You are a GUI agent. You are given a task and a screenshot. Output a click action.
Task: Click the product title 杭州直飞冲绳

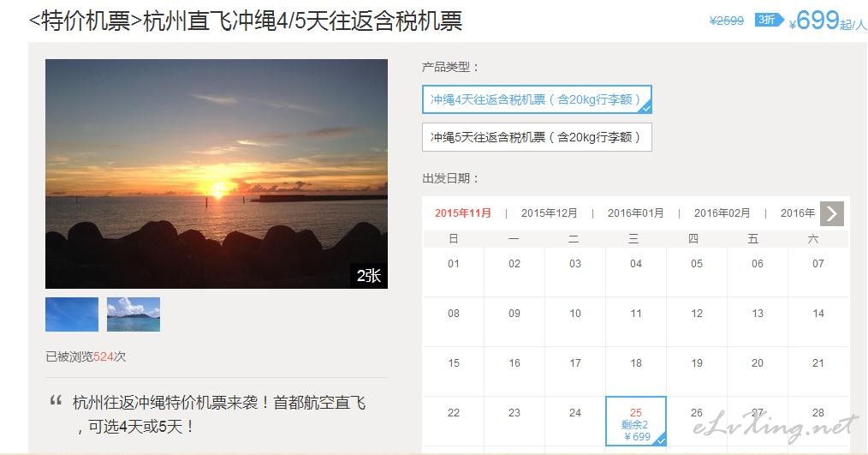pos(246,21)
